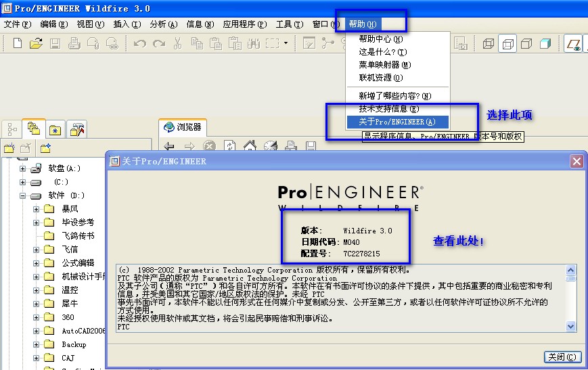Open the 浏览器 tab

[183, 127]
